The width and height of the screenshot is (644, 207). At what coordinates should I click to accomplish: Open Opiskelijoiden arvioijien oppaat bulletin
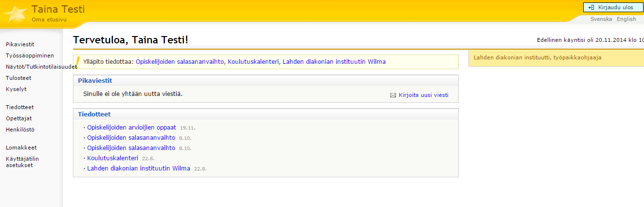[x=131, y=127]
